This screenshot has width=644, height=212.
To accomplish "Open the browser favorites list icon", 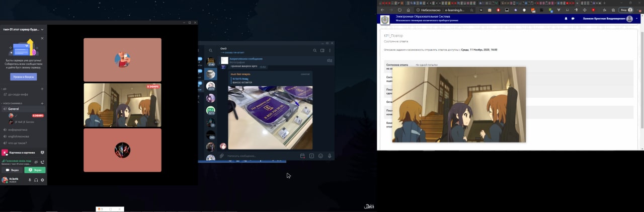I will pos(604,10).
